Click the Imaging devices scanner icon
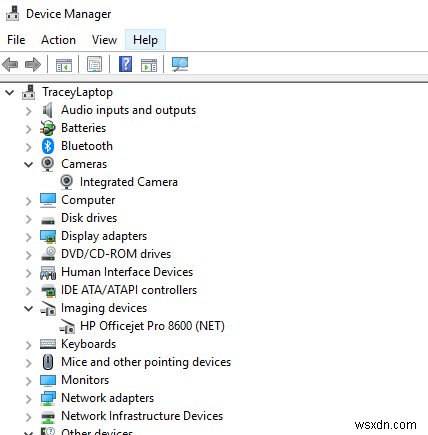 (48, 308)
